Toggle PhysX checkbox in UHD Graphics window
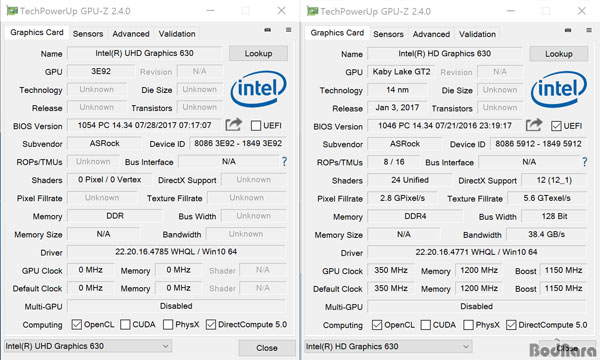 [168, 324]
